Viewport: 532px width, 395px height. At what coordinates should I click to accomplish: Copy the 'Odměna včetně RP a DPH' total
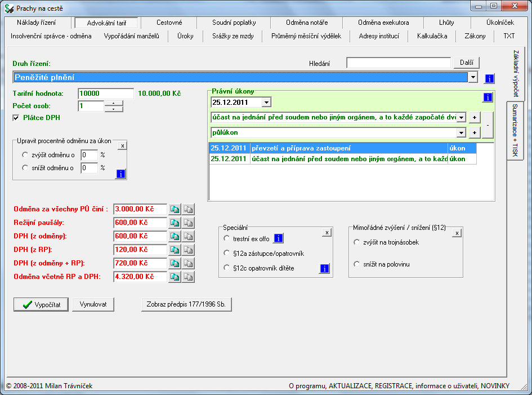click(x=175, y=277)
